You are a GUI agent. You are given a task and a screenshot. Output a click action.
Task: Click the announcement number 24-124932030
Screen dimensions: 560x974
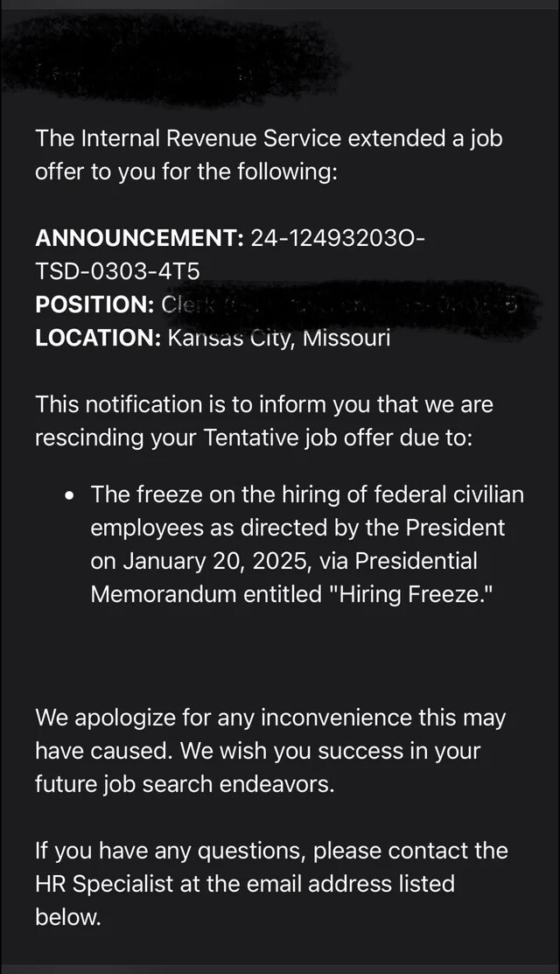click(x=338, y=238)
